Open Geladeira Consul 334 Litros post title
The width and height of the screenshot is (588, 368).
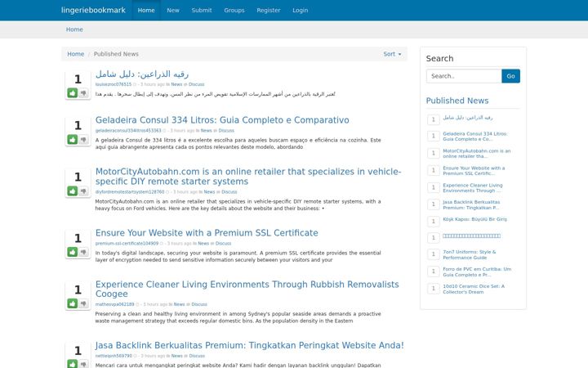coord(222,120)
